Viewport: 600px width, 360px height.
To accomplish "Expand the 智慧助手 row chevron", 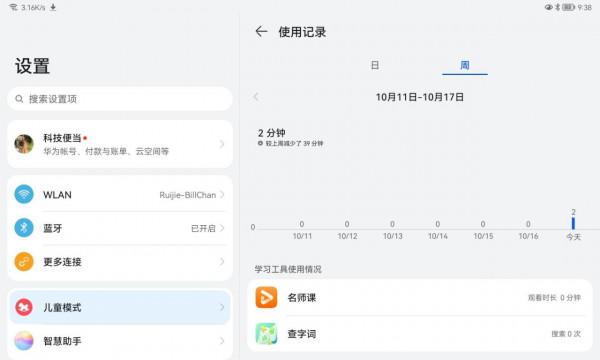I will pyautogui.click(x=222, y=341).
